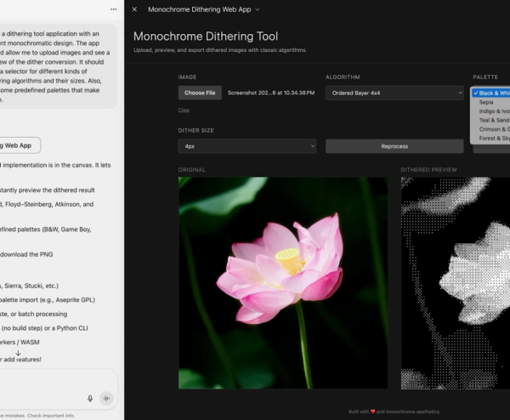
Task: Open the three-dot chat options menu
Action: (114, 9)
